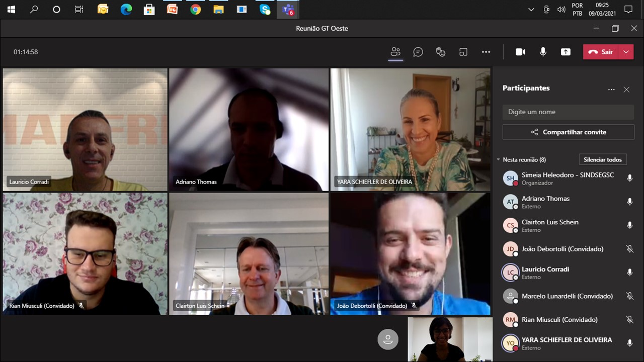Click the red Sair leave button
The width and height of the screenshot is (644, 362).
point(601,52)
